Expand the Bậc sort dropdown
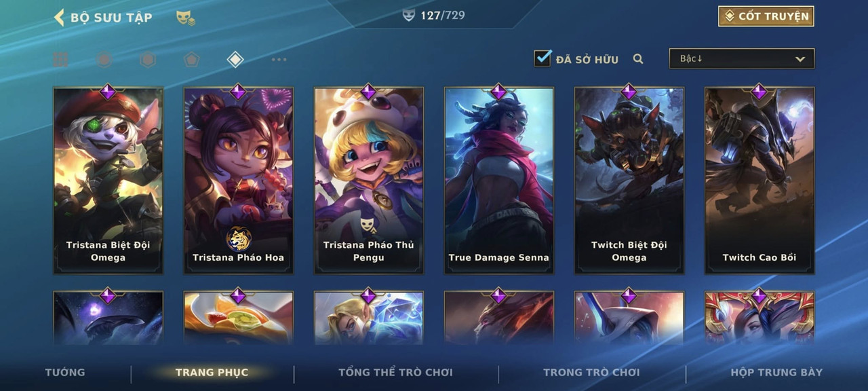The image size is (868, 391). coord(742,58)
